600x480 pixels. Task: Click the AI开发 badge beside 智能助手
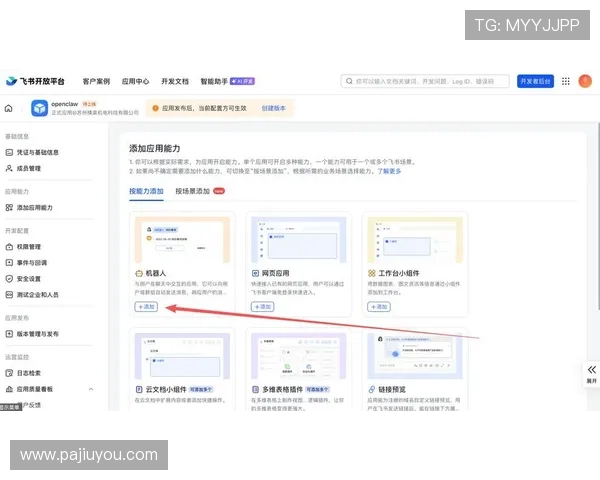point(242,82)
